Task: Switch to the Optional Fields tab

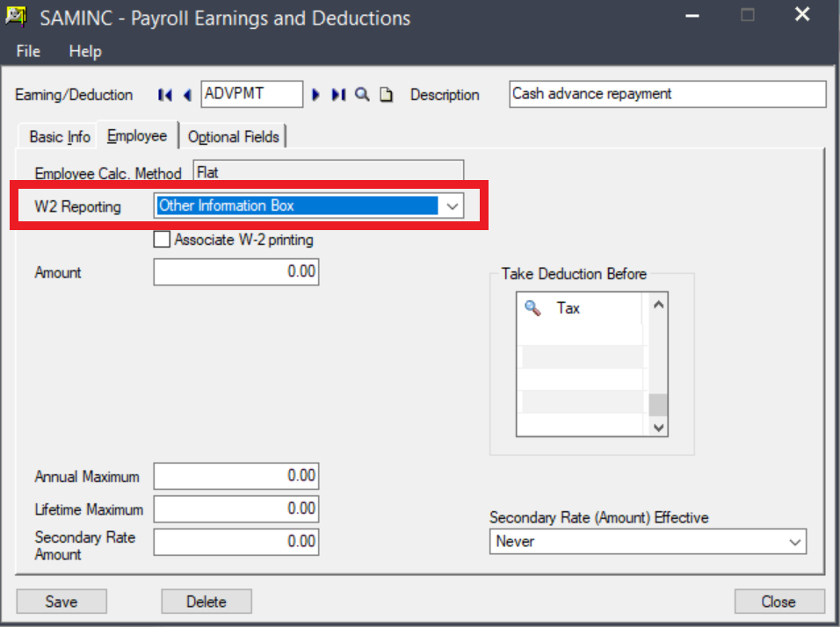Action: pos(234,137)
